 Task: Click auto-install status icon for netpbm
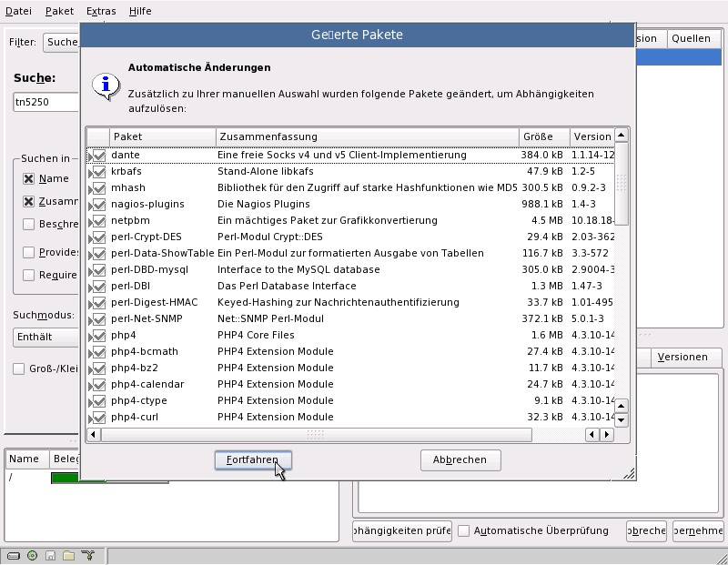pyautogui.click(x=97, y=220)
